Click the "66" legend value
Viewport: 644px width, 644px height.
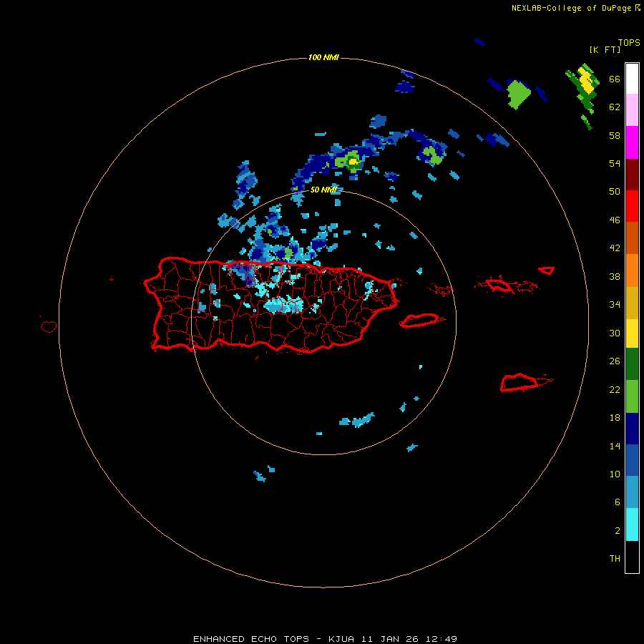coord(615,79)
